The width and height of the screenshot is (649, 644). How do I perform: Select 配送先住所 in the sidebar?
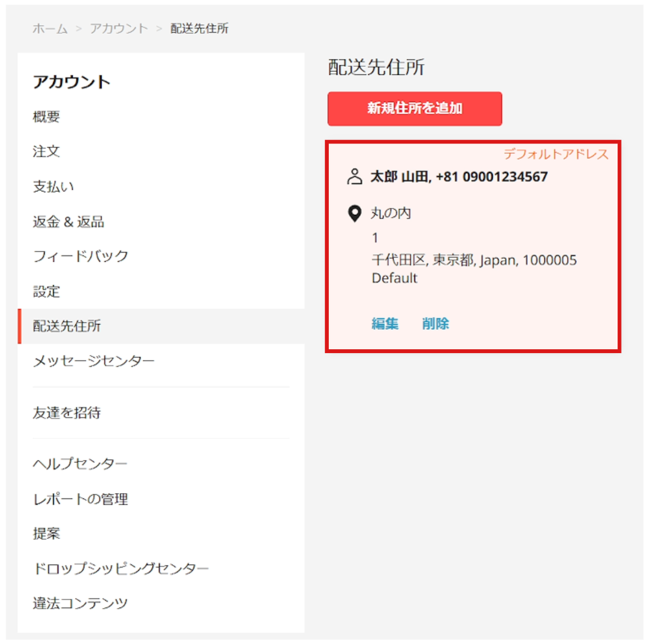coord(161,326)
